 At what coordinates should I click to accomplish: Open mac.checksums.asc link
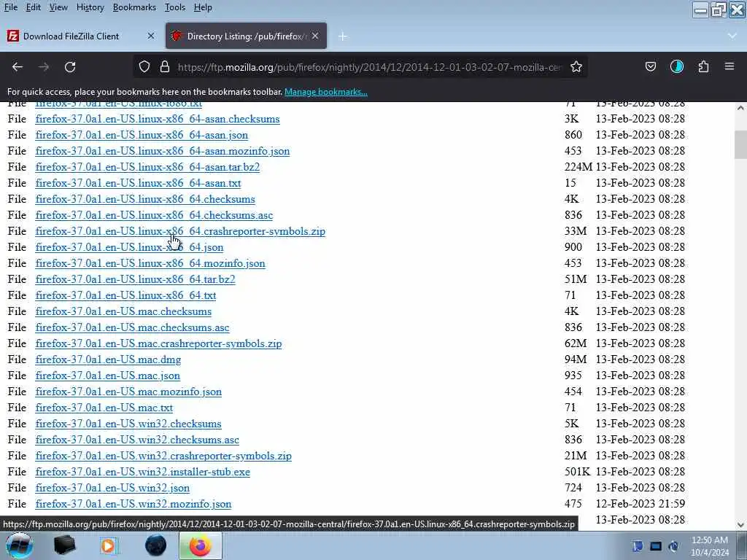coord(133,327)
